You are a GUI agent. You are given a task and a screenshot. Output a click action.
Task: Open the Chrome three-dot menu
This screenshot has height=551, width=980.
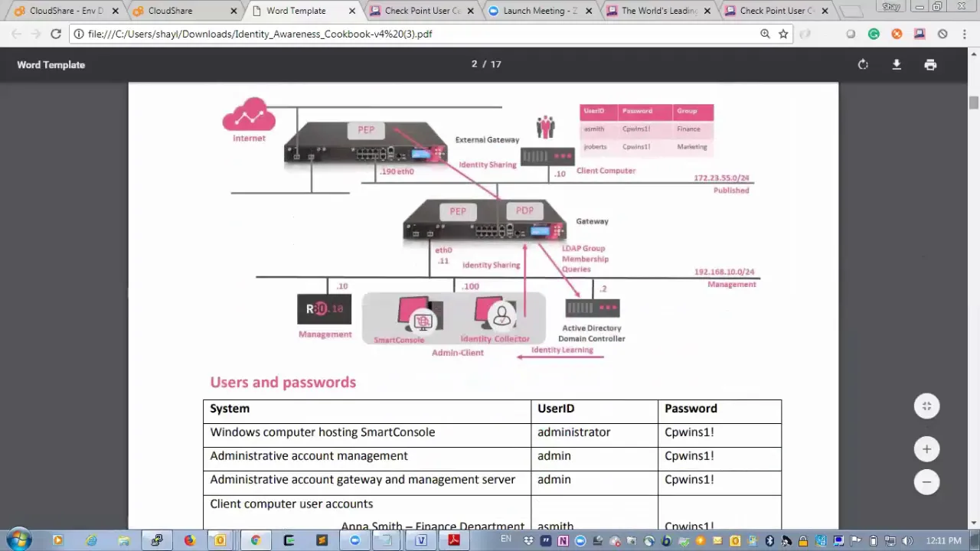pos(965,34)
